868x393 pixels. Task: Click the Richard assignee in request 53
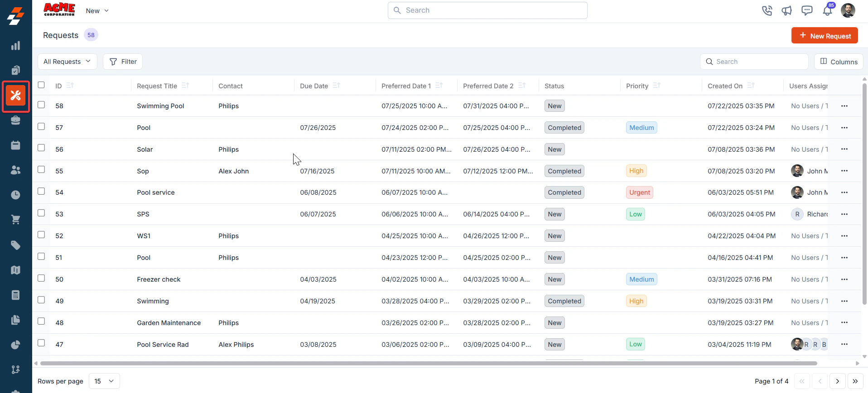tap(810, 214)
